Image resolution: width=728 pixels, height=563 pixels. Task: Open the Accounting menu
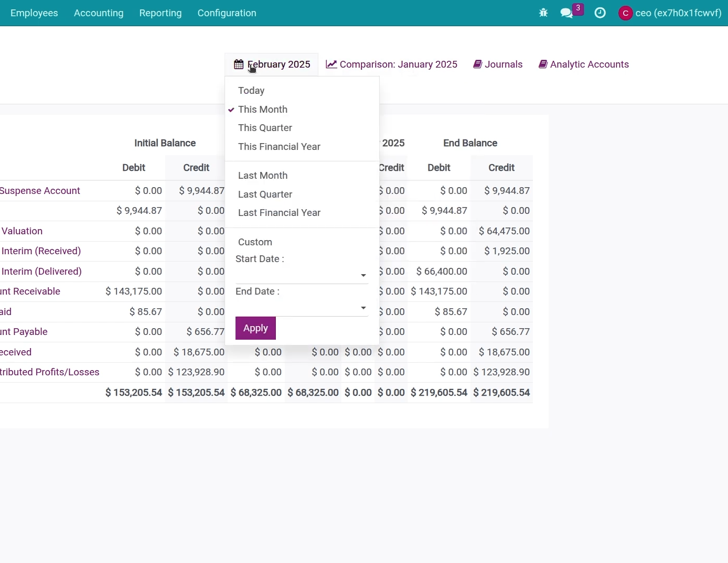click(99, 13)
